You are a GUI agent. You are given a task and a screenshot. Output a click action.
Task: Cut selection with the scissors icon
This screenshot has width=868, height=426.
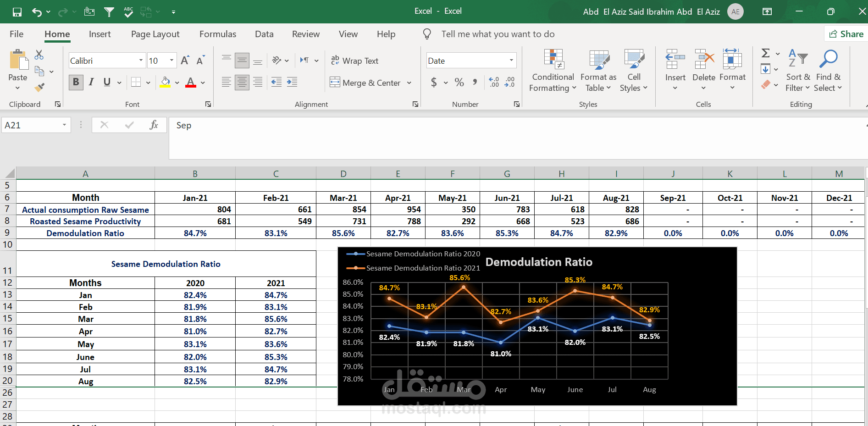coord(39,55)
